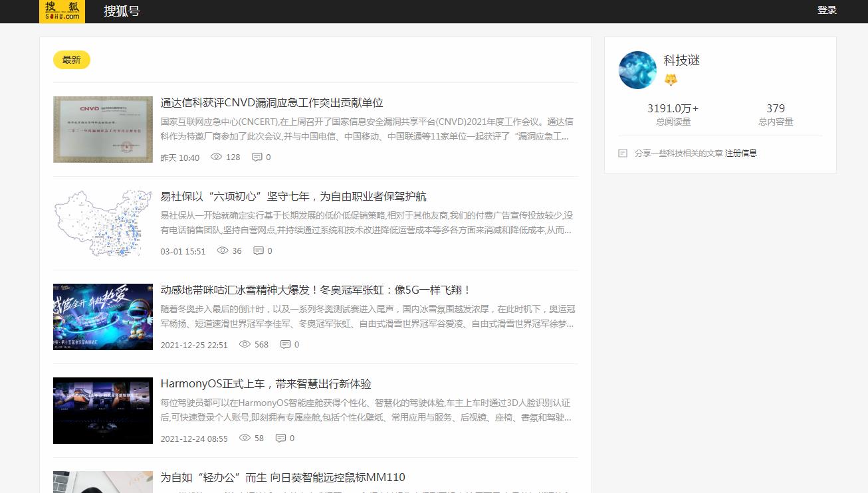
Task: Click the China map thumbnail
Action: (x=103, y=223)
